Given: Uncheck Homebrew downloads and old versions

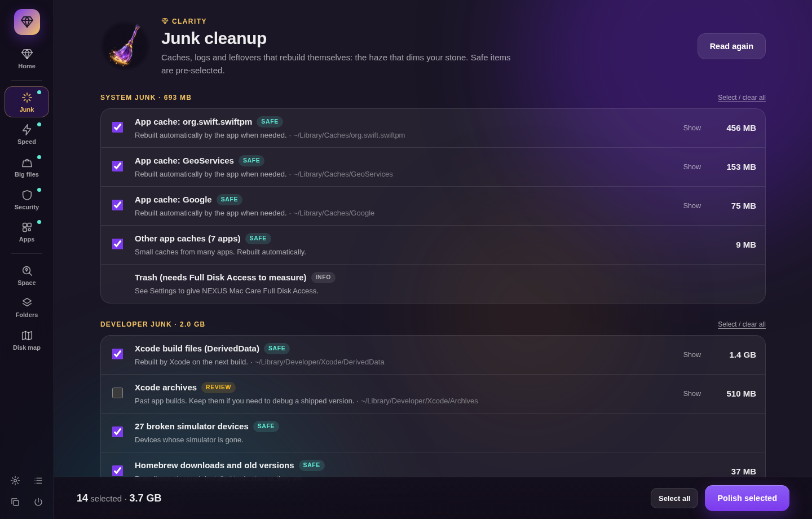Looking at the screenshot, I should 117,470.
